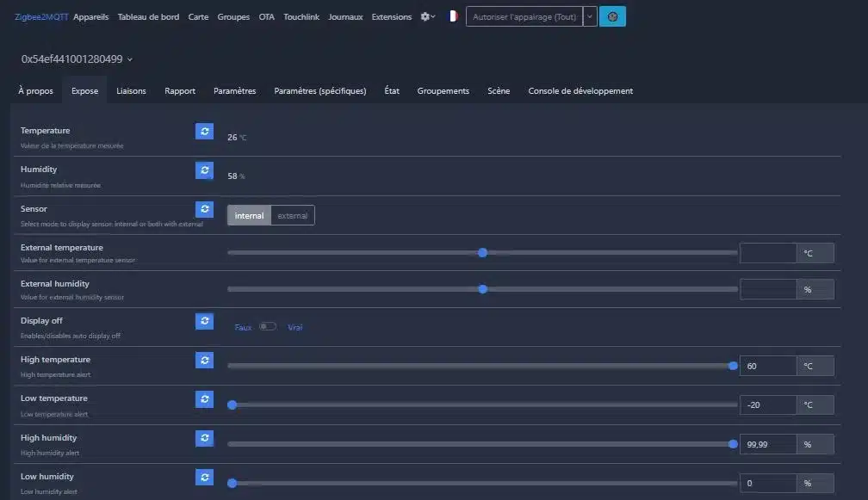
Task: Click the refresh icon for Sensor
Action: pos(204,209)
